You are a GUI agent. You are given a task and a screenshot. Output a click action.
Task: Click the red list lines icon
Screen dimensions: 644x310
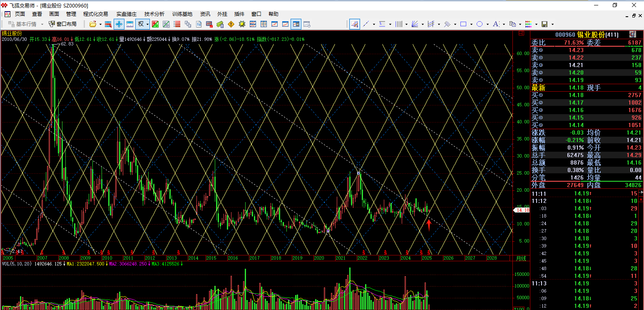pos(177,24)
